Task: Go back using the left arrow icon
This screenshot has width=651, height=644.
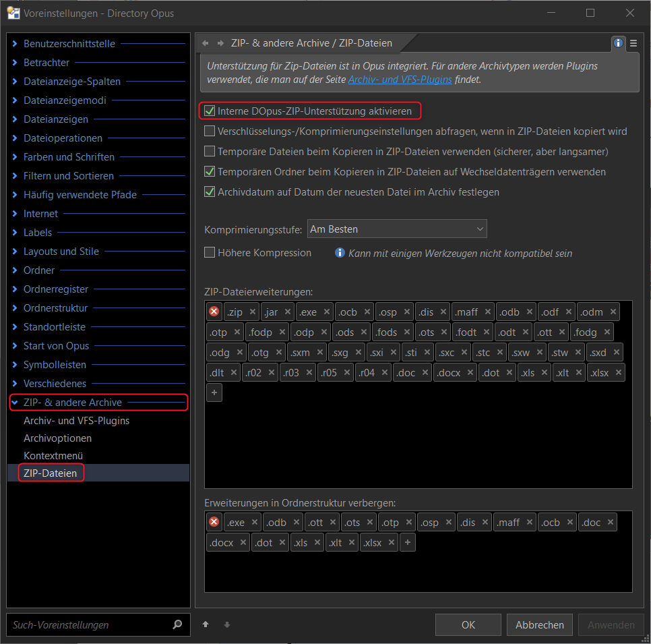Action: tap(205, 43)
